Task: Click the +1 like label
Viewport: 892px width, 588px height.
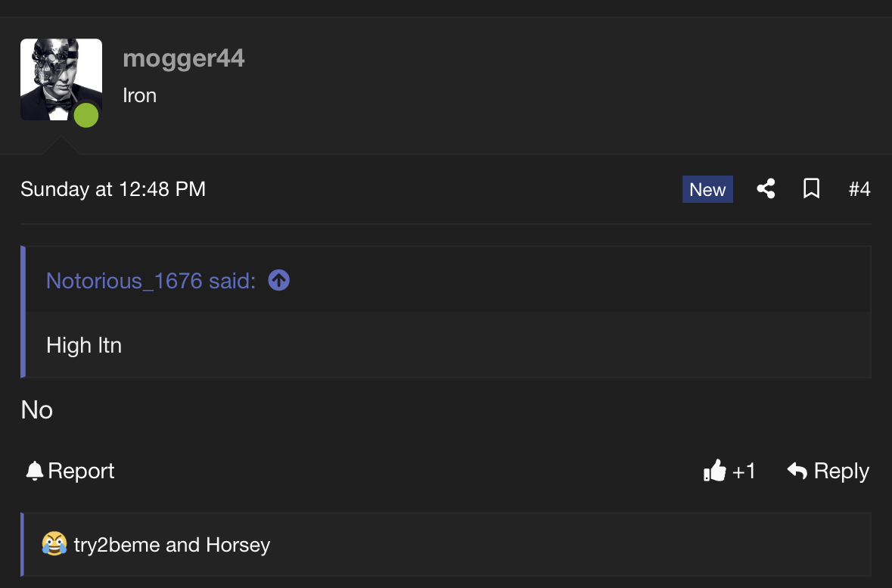Action: click(x=744, y=471)
